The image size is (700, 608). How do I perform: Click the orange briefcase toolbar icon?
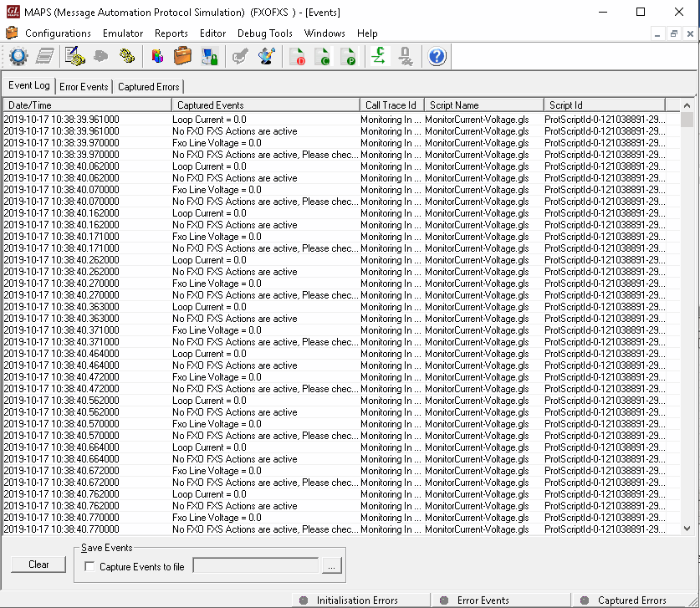coord(182,57)
